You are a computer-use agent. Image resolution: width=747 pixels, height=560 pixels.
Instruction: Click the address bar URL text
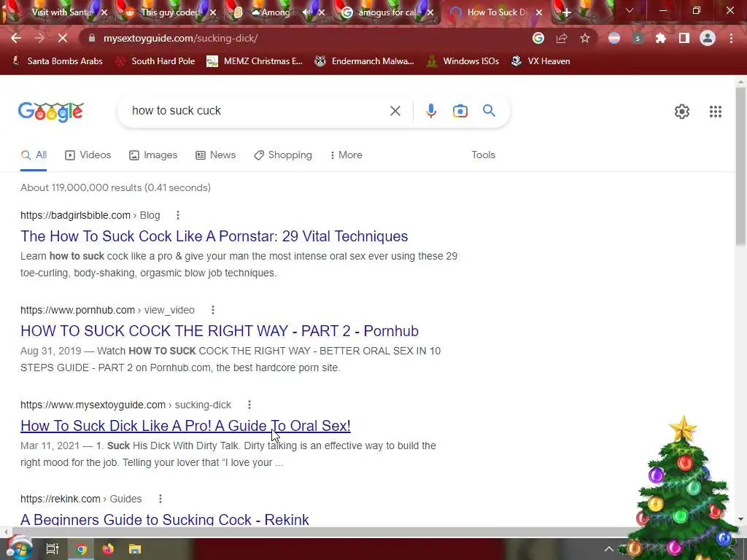point(181,38)
